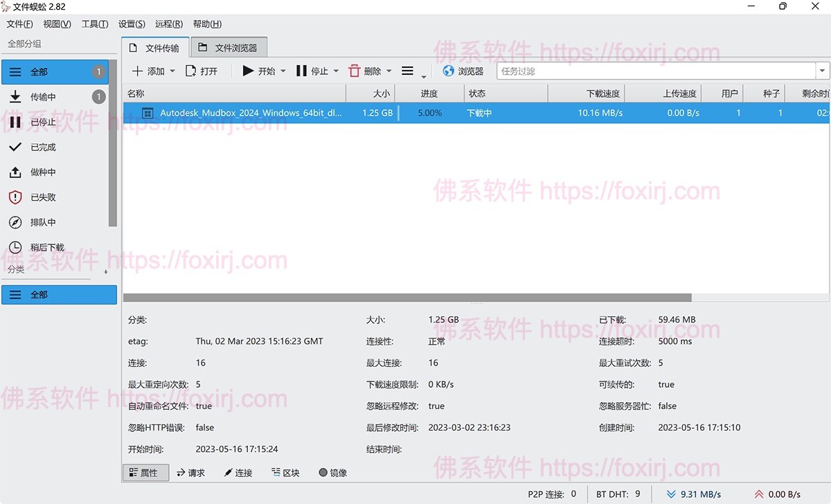
Task: Show the Queued (排队中) compass filter
Action: coord(15,222)
